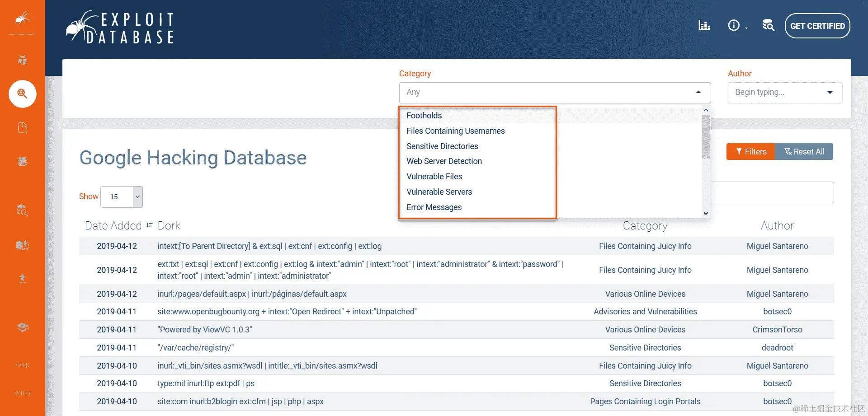Click botsec0 in openbugbounty row
868x416 pixels.
[x=777, y=312]
